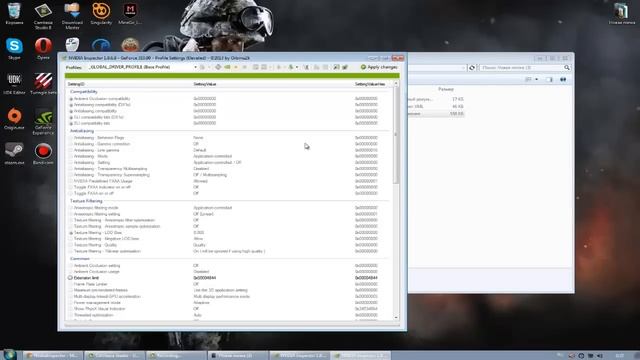The height and width of the screenshot is (360, 640).
Task: Click the help icon in Explorer window
Action: [563, 80]
